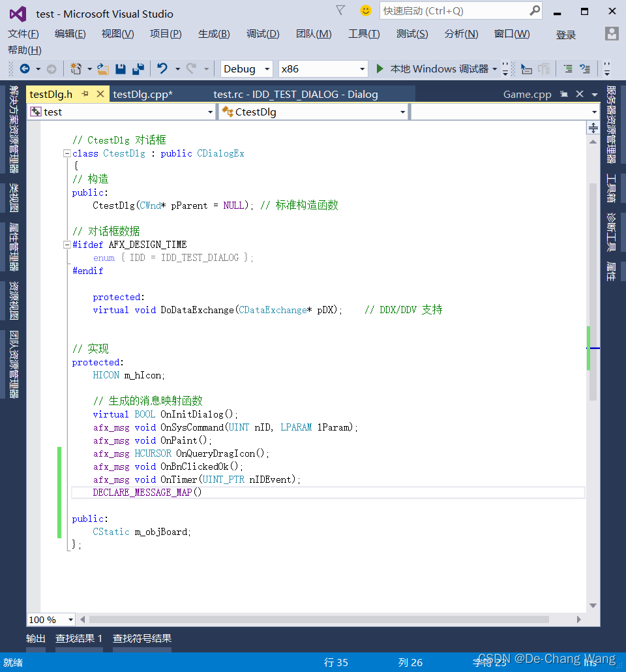The width and height of the screenshot is (626, 672).
Task: Open the 调试(D) menu
Action: click(263, 34)
